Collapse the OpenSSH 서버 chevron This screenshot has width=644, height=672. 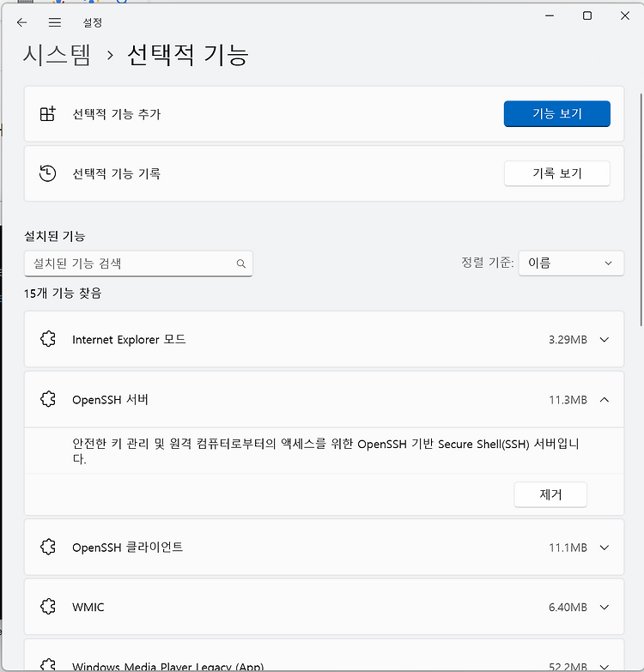(605, 400)
